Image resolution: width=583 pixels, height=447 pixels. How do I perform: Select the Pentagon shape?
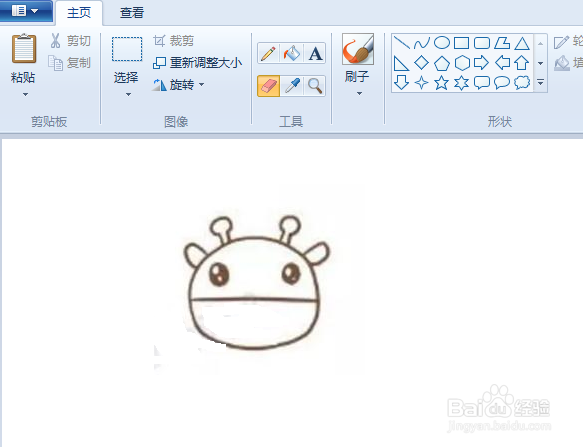coord(442,63)
